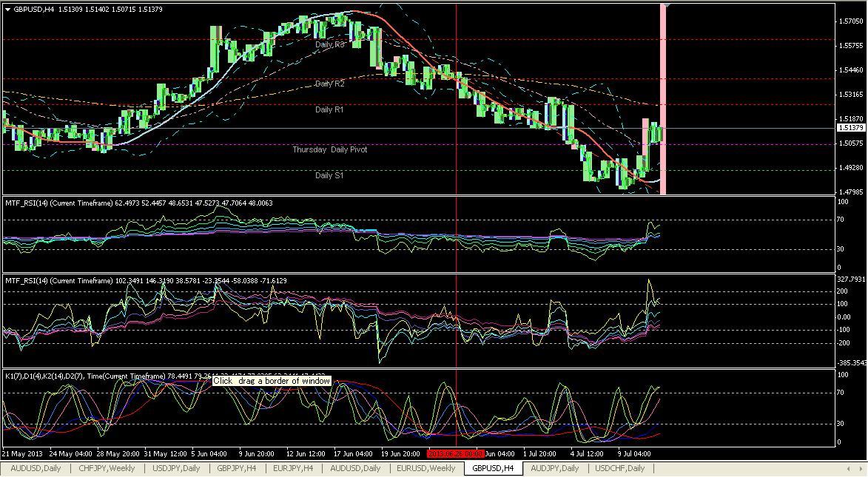
Task: Click price axis value 1.55755
Action: [x=851, y=46]
